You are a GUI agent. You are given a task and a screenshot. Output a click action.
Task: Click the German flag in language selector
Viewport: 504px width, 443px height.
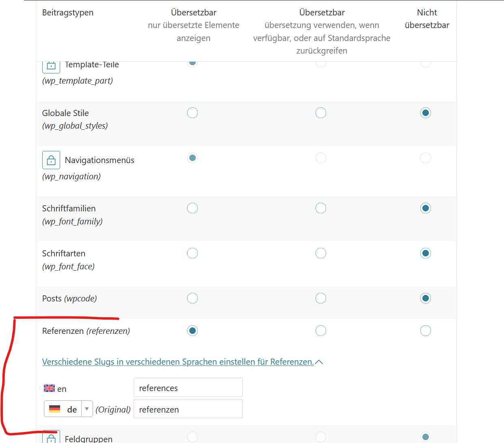(x=54, y=409)
